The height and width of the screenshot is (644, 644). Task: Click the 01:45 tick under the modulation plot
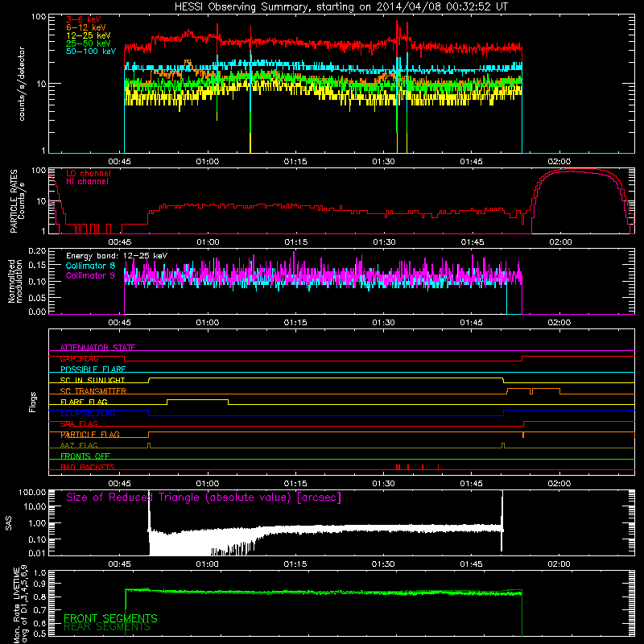coord(472,323)
